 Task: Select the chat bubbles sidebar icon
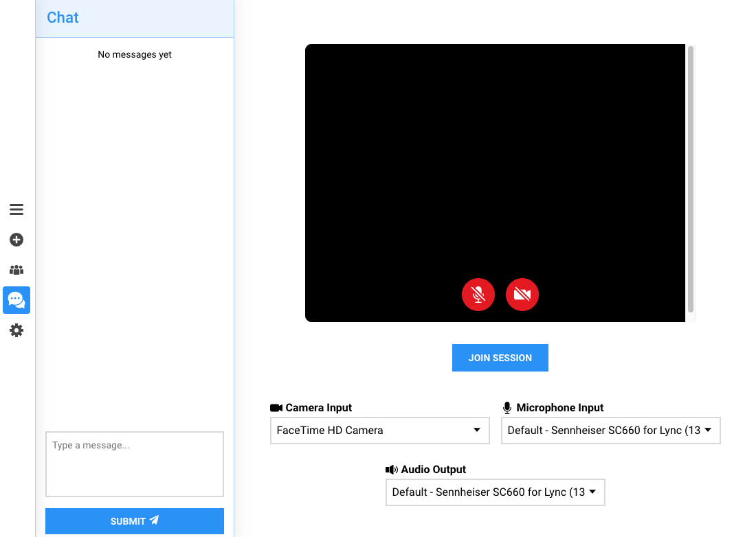click(16, 300)
